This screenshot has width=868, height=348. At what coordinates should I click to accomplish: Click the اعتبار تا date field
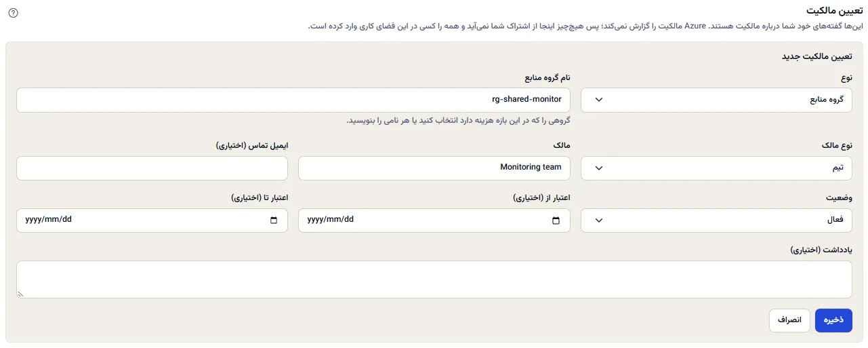152,220
